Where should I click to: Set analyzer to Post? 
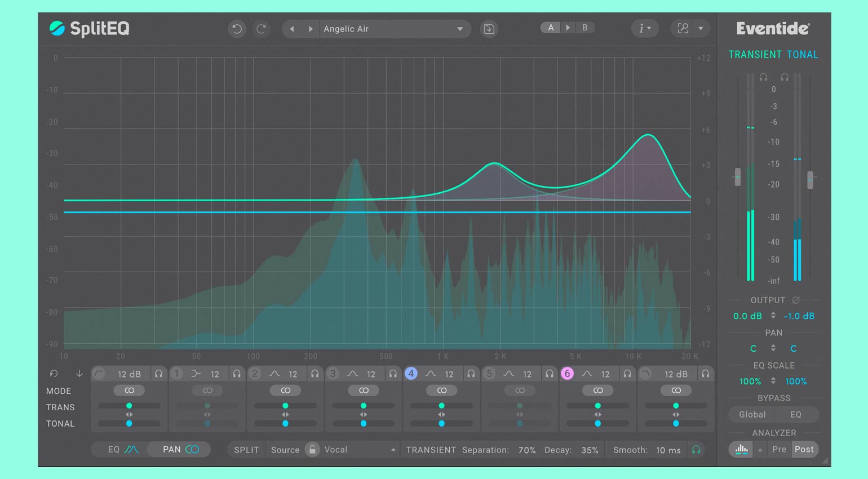click(804, 449)
